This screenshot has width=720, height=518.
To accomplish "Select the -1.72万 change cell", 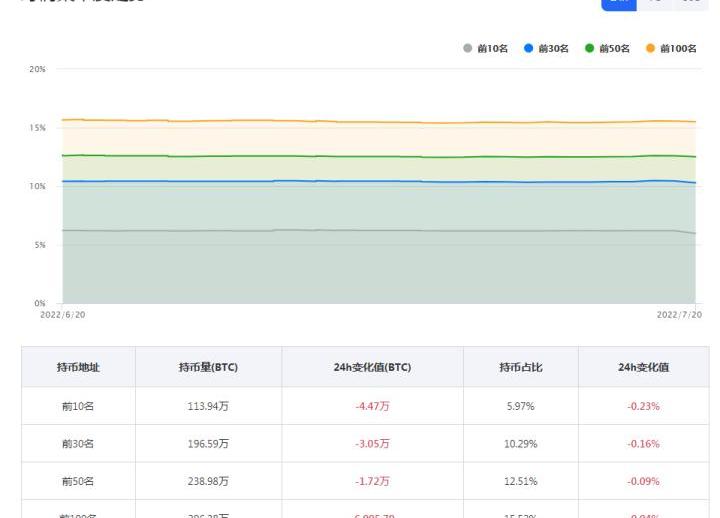I will [x=372, y=481].
